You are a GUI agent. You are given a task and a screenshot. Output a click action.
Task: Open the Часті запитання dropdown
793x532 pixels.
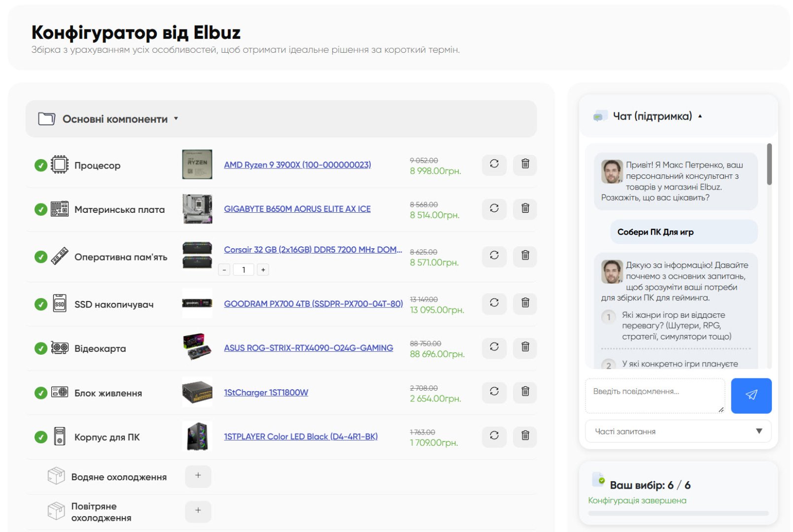click(x=678, y=432)
